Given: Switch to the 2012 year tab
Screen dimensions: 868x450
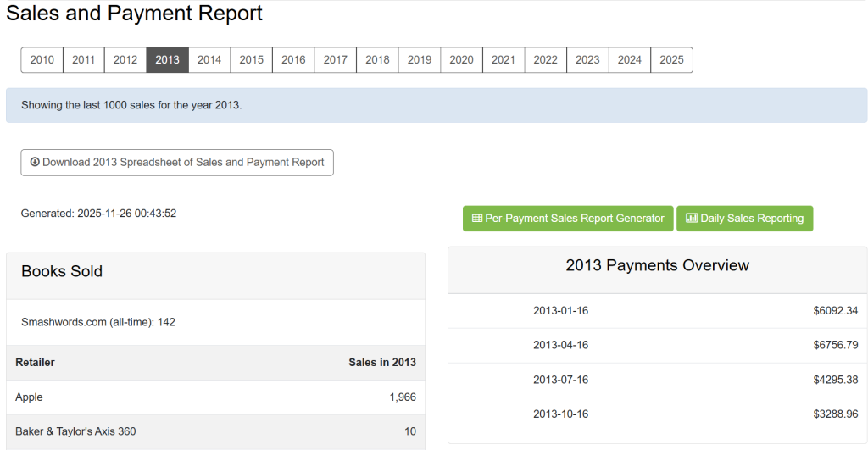Looking at the screenshot, I should pyautogui.click(x=125, y=60).
